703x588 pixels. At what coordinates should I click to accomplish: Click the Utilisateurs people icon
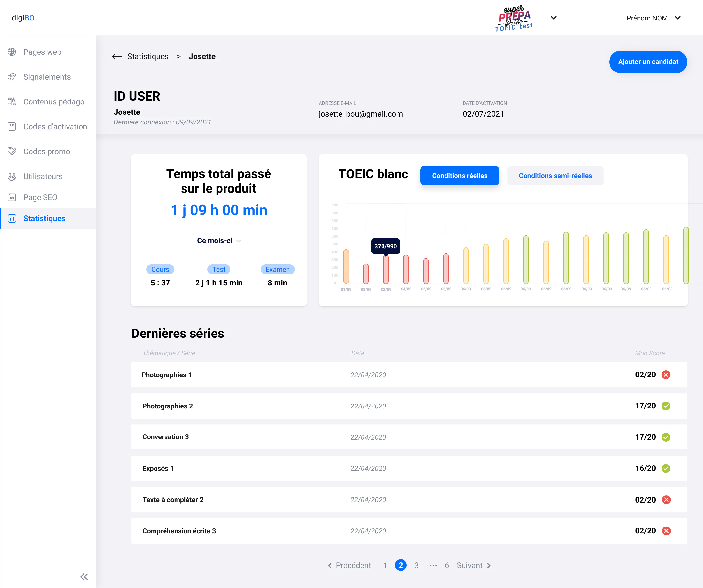coord(12,176)
